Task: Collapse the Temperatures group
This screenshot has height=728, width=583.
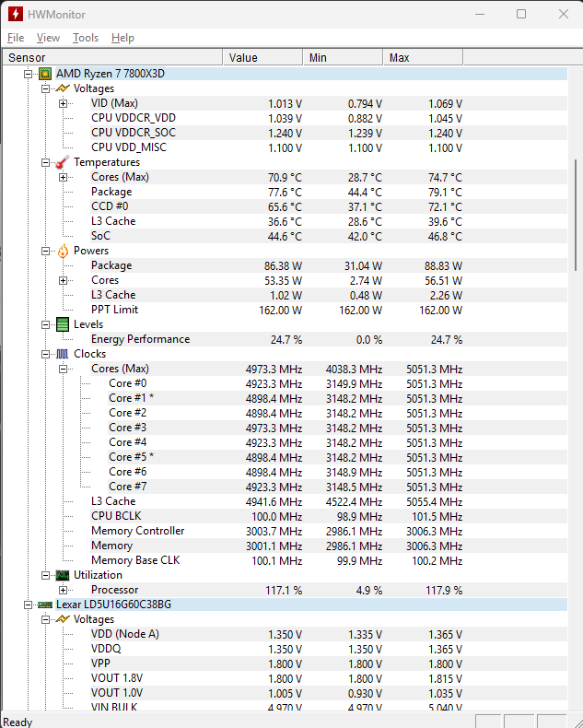Action: click(45, 162)
